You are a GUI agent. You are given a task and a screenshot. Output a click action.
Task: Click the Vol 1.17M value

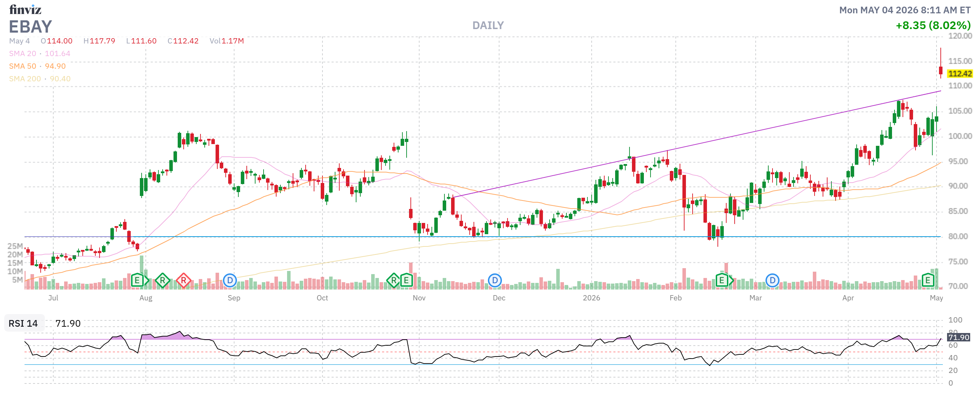click(232, 41)
